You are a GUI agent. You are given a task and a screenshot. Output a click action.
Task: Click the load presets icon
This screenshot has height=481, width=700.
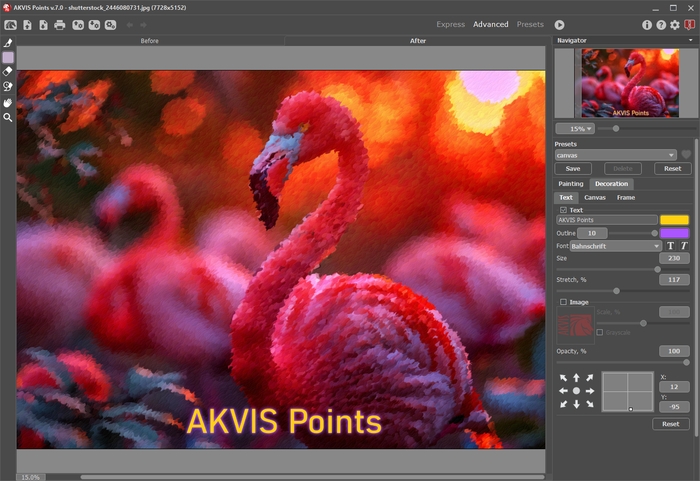pos(78,25)
